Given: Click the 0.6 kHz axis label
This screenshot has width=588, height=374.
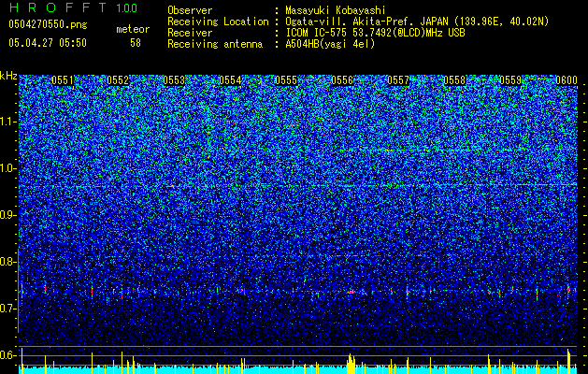Looking at the screenshot, I should pyautogui.click(x=8, y=355).
